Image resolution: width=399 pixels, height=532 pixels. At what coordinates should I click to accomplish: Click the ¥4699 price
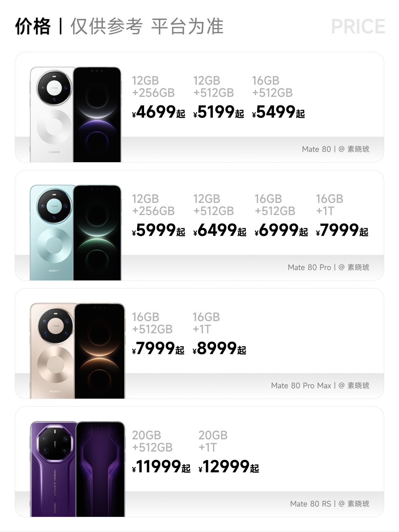coord(158,112)
